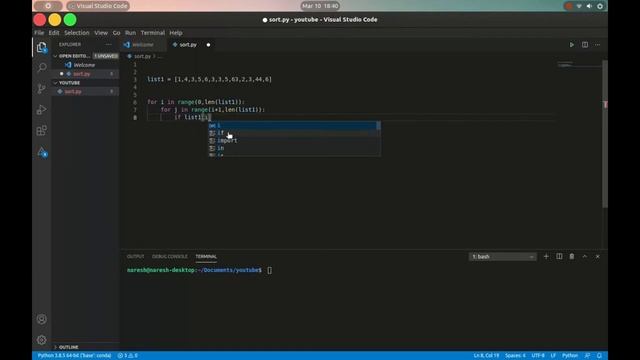Click Spaces: 4 indentation setting
The height and width of the screenshot is (360, 640).
[515, 356]
